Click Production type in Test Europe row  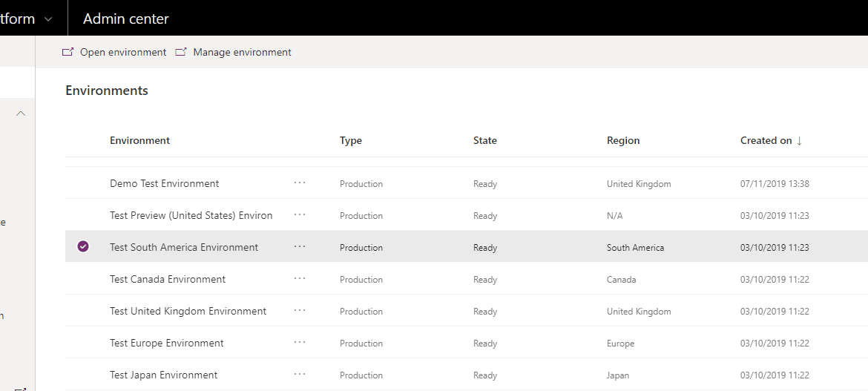pos(361,344)
